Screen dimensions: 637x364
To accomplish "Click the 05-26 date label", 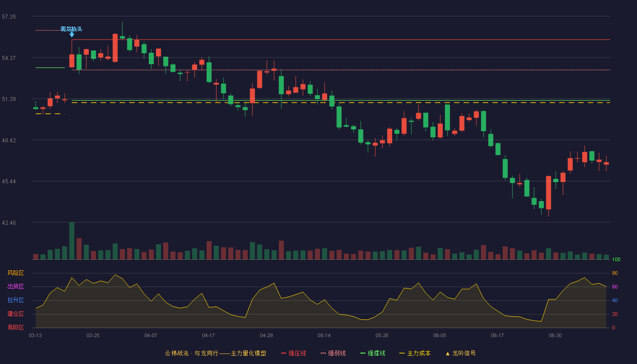I will click(382, 335).
